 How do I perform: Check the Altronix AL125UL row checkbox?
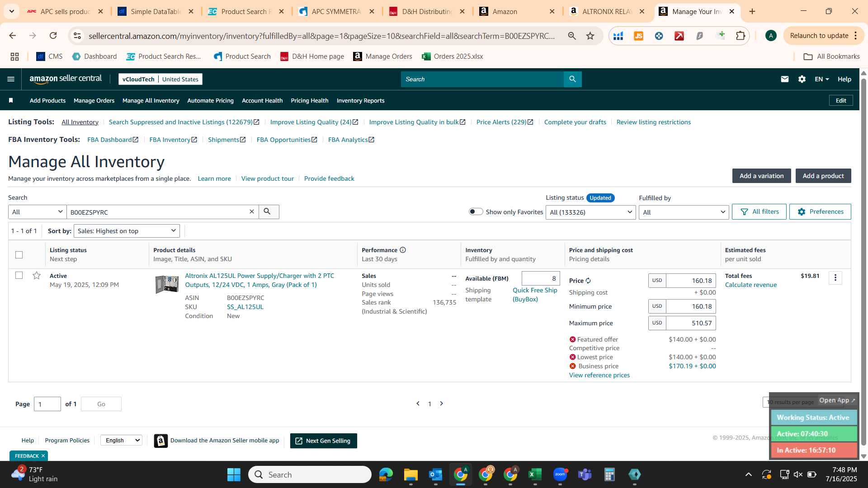tap(19, 275)
